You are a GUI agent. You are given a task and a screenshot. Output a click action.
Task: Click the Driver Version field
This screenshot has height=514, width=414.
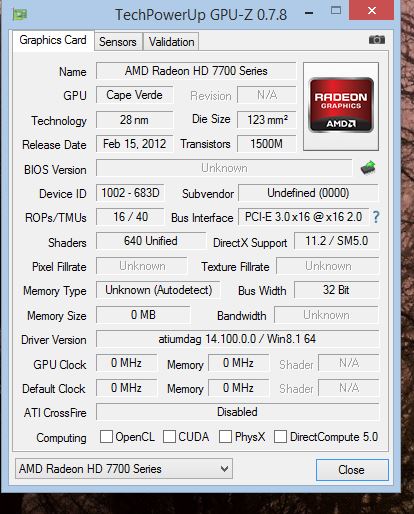237,339
